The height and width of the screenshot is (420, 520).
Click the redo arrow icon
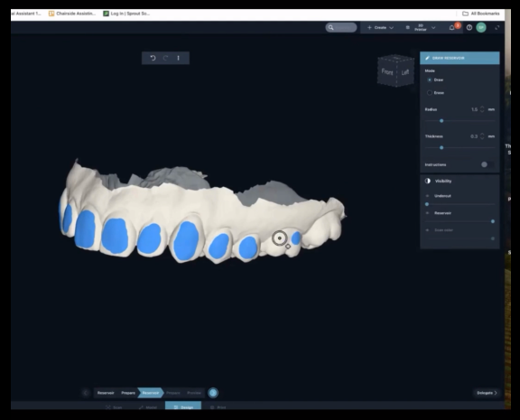pyautogui.click(x=165, y=58)
